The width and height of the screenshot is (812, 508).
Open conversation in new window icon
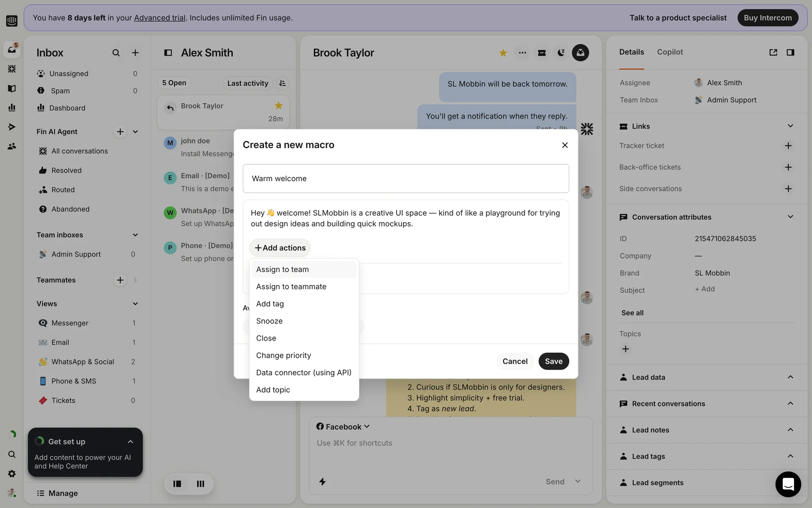pos(773,52)
